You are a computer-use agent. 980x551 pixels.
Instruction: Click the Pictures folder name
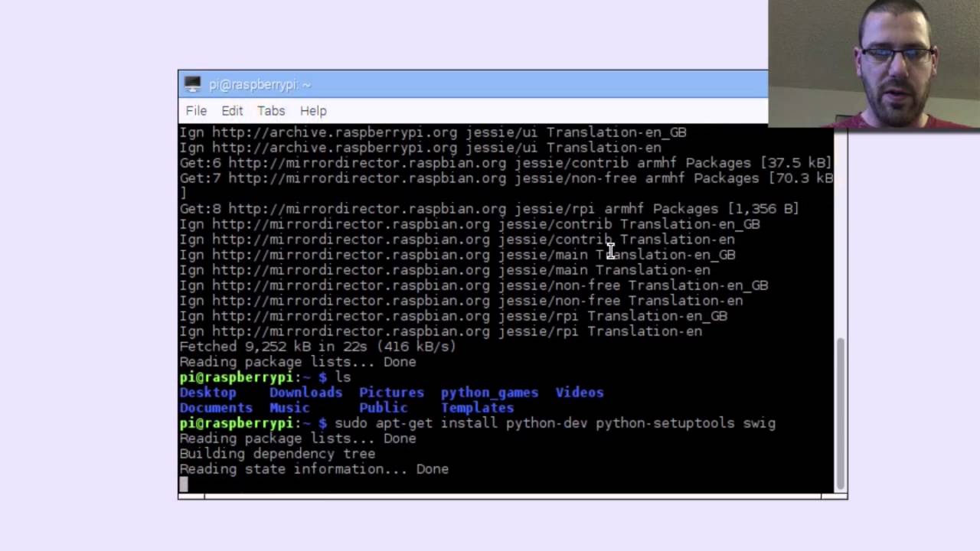[391, 393]
